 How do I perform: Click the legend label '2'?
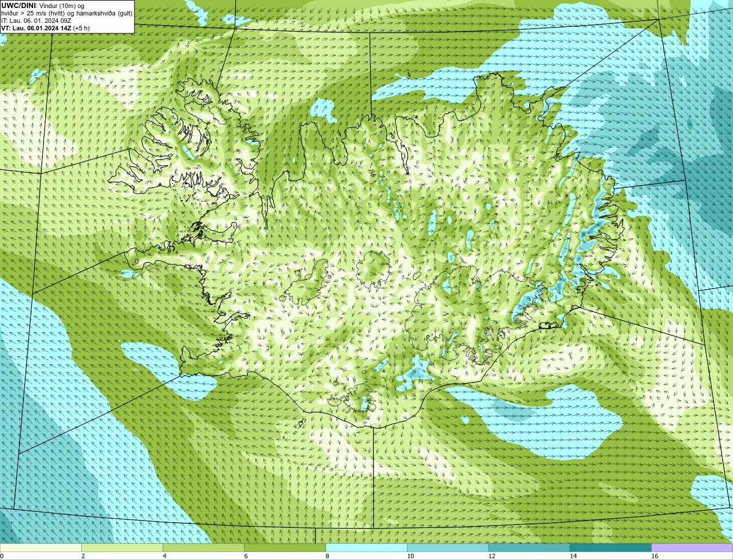[83, 556]
